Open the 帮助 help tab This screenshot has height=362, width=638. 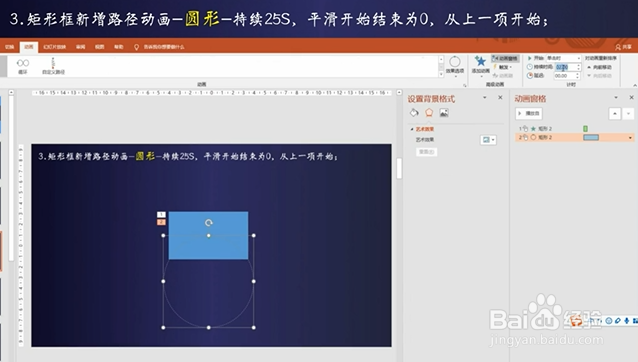point(118,47)
